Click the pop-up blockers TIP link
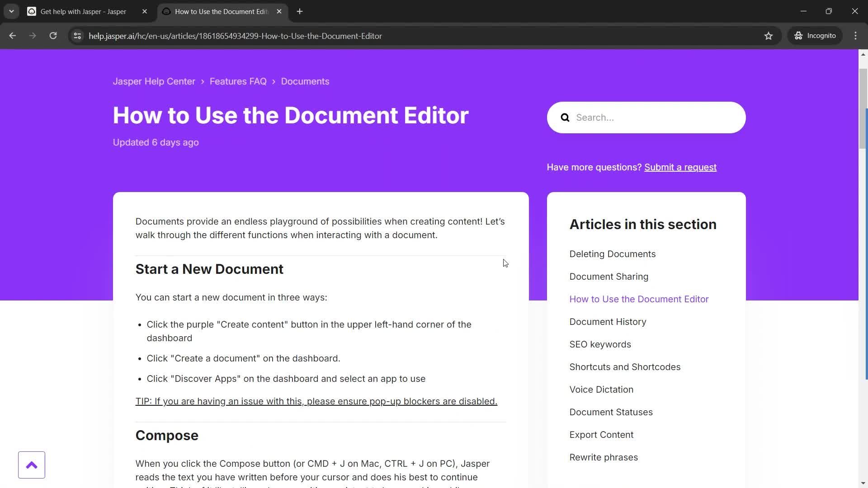 [x=316, y=401]
